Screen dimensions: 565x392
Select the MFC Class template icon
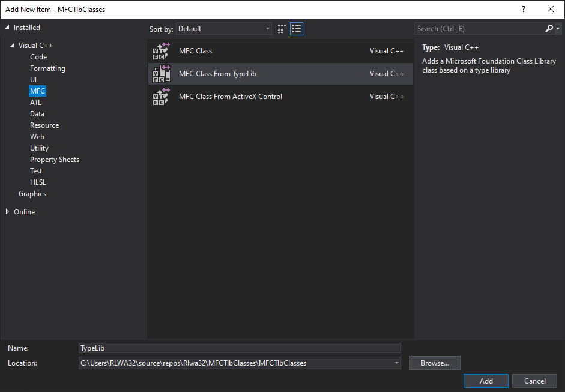pyautogui.click(x=161, y=51)
